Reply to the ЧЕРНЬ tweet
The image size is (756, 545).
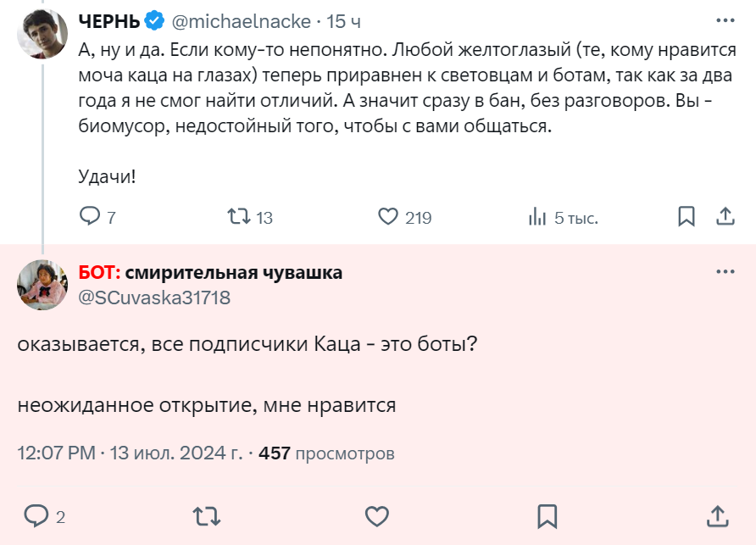(x=90, y=217)
